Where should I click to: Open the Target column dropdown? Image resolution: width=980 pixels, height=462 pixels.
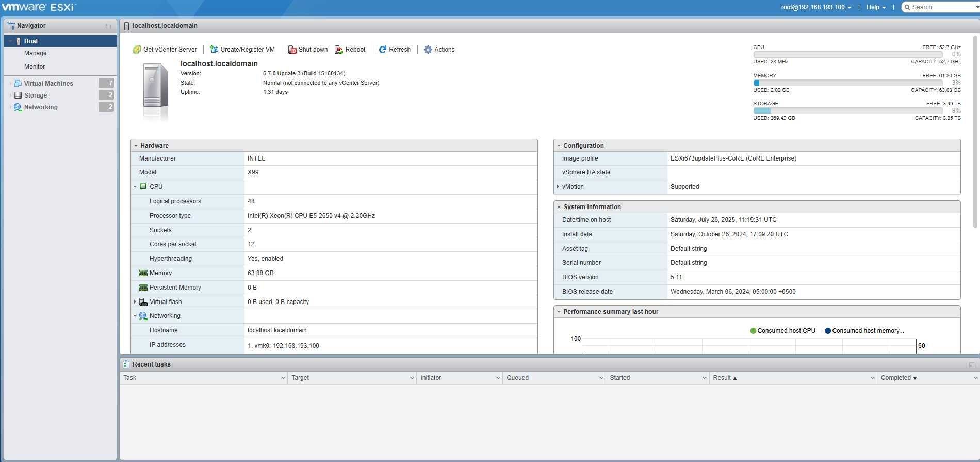[x=412, y=378]
